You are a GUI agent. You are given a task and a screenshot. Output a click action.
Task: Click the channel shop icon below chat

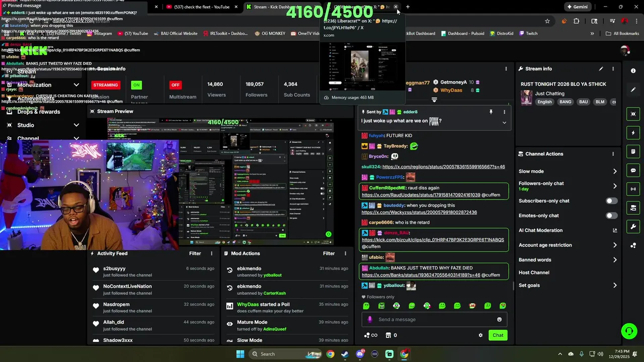[388, 335]
